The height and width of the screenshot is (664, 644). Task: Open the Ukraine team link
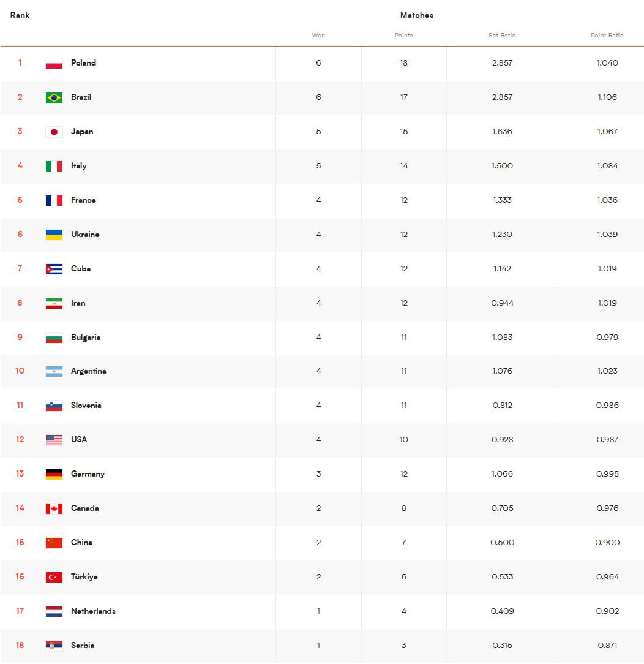point(85,234)
